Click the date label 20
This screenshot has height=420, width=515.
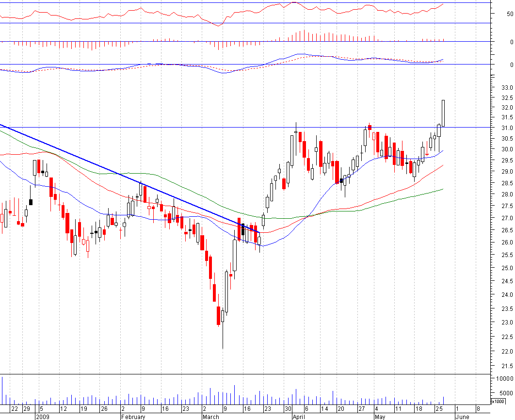[341, 409]
